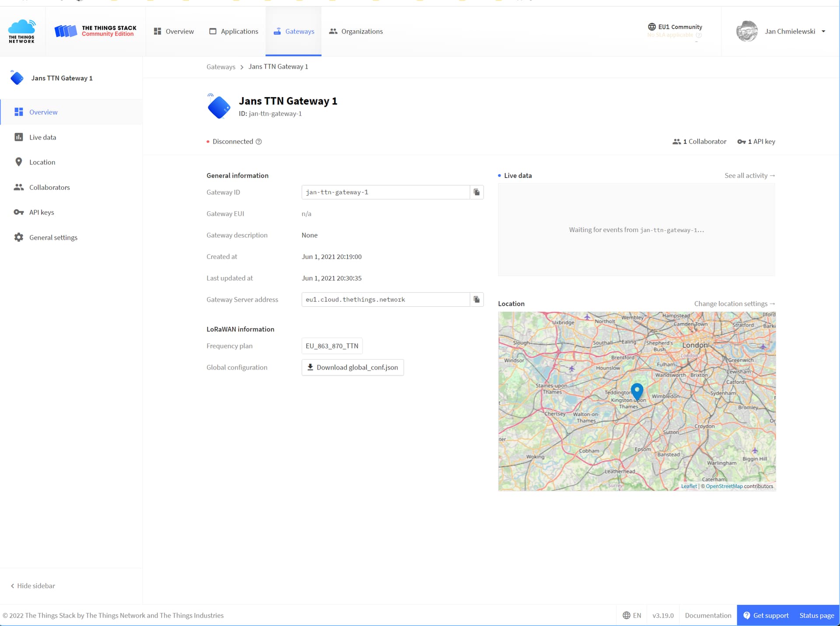Click the Last updated at date value
Image resolution: width=840 pixels, height=626 pixels.
[332, 278]
